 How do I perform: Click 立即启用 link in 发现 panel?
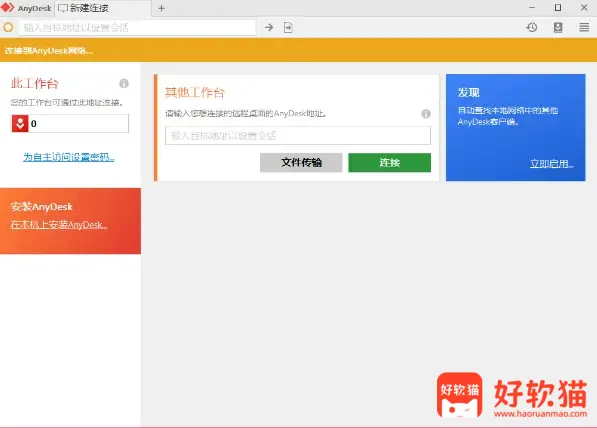552,164
